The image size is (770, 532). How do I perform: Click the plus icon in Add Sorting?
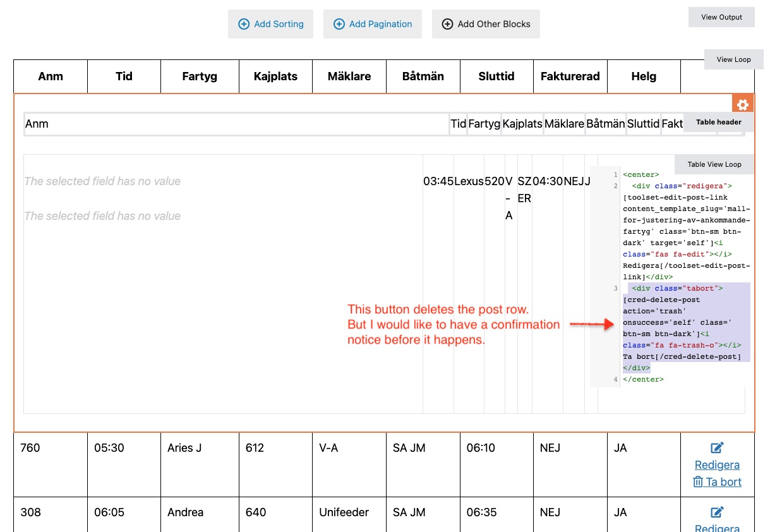tap(244, 24)
